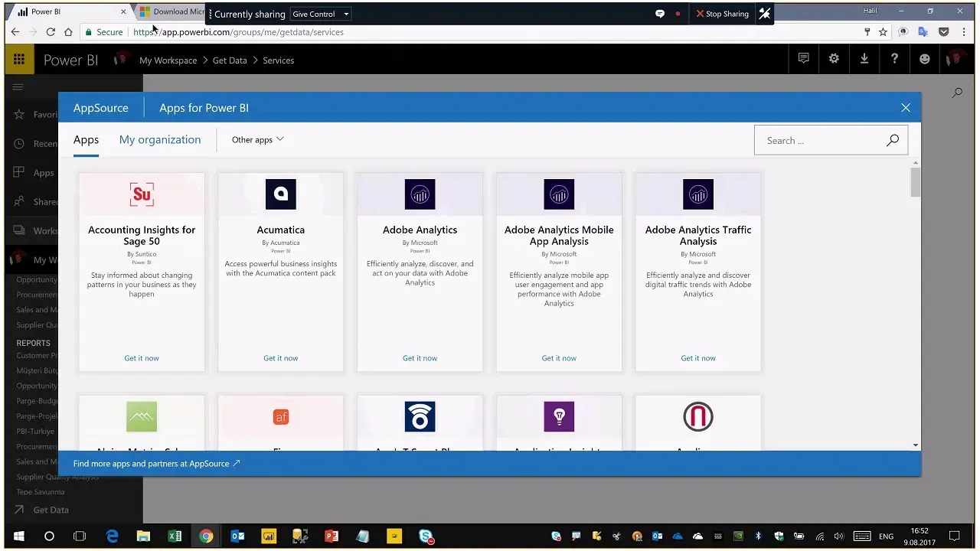Open the Windows Start menu

tap(18, 536)
